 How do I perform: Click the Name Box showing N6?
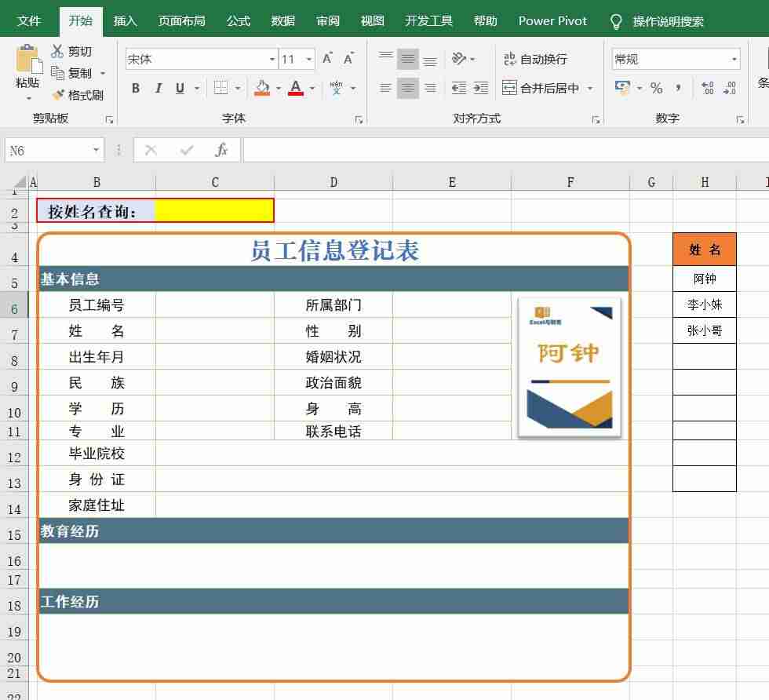[x=48, y=150]
